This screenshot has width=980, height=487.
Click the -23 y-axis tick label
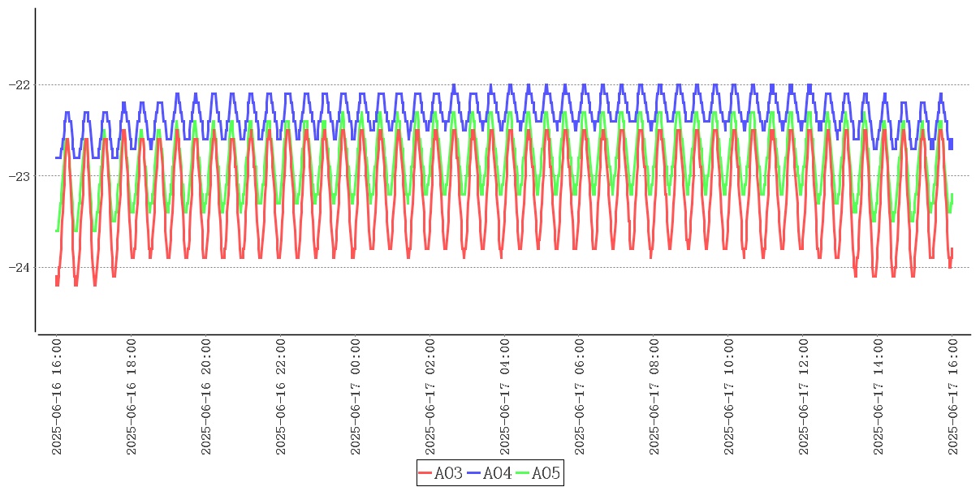(19, 176)
